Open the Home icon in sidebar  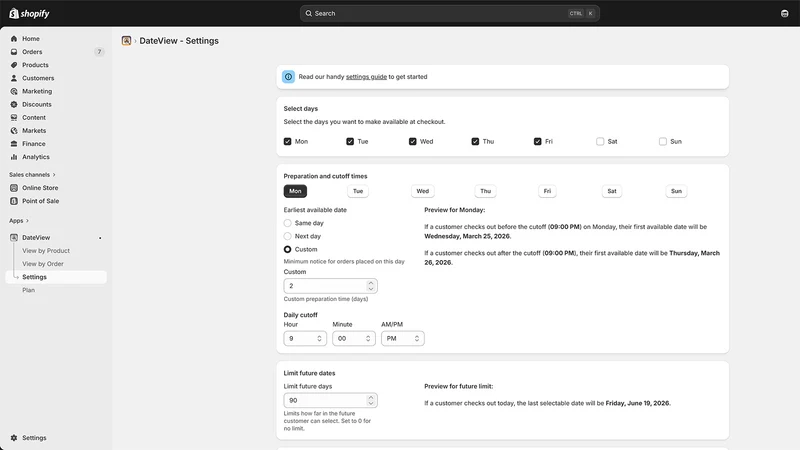14,39
